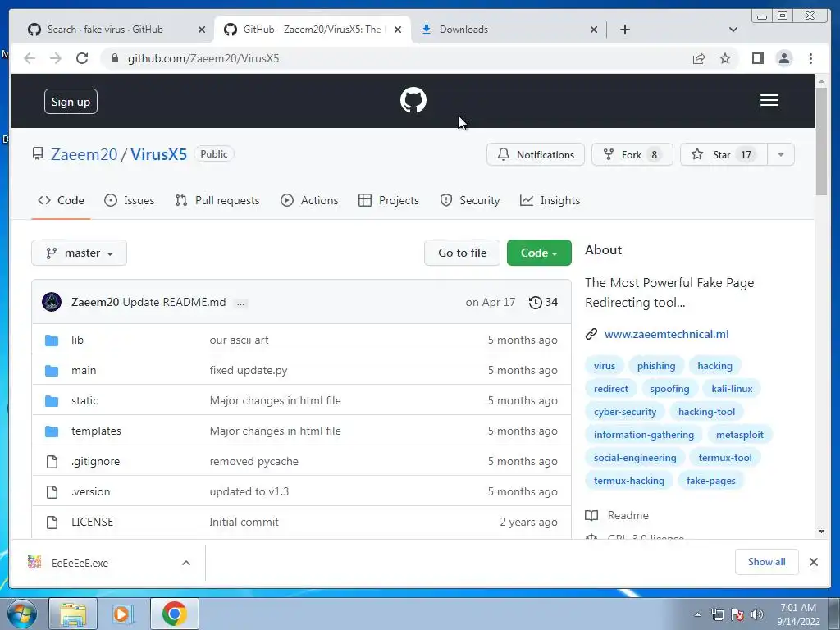Click the page vertical scrollbar thumb
This screenshot has width=840, height=630.
pos(821,141)
